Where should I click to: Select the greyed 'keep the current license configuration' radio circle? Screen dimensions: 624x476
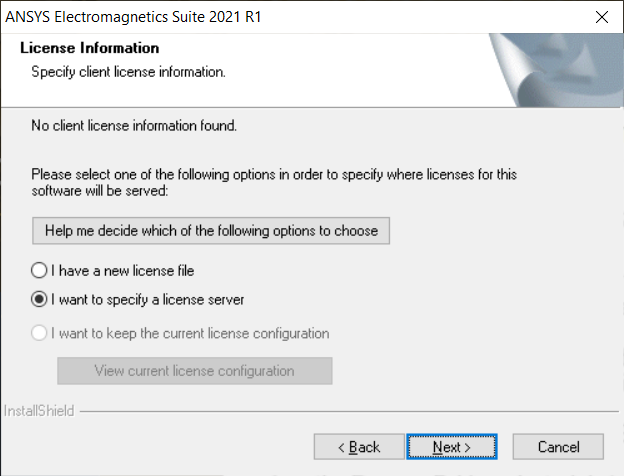coord(39,333)
